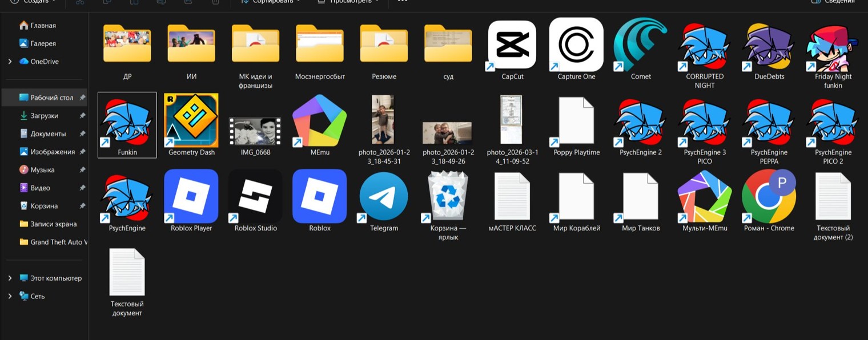Viewport: 868px width, 340px height.
Task: Unpin Видео using its pin icon
Action: tap(82, 188)
